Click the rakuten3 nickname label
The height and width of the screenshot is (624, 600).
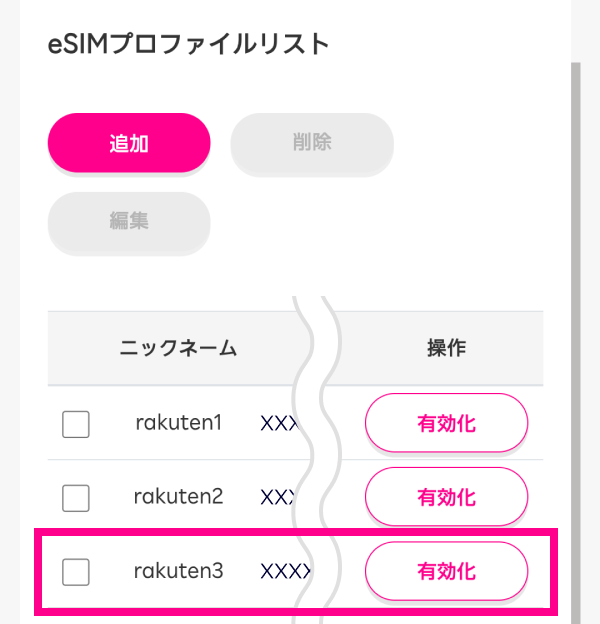point(178,572)
